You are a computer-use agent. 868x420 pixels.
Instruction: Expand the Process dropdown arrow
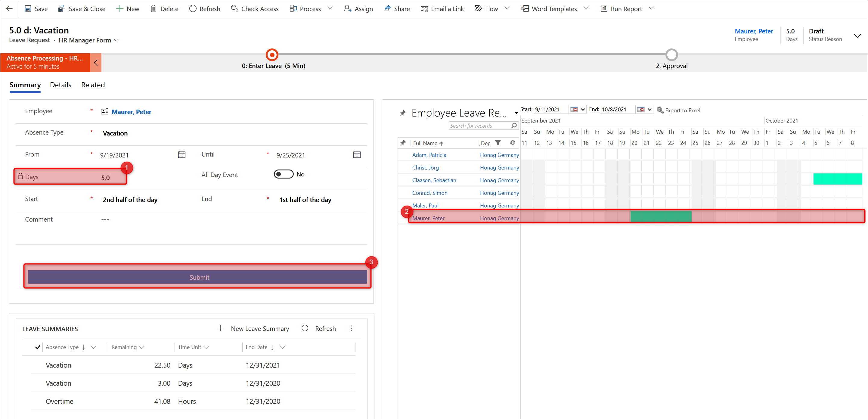tap(330, 9)
